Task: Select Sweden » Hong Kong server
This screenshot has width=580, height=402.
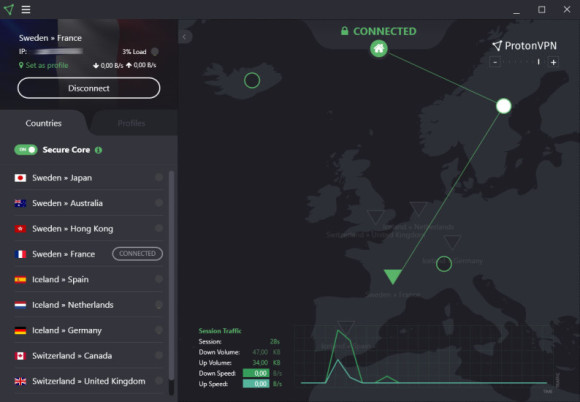Action: coord(89,229)
